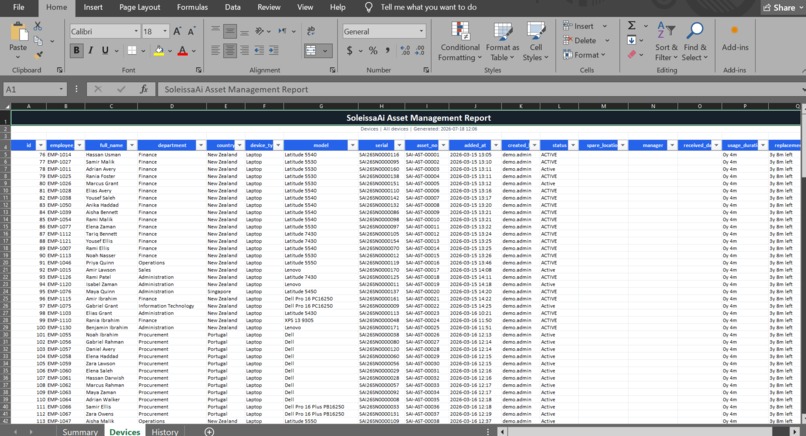806x436 pixels.
Task: Open the model column filter dropdown
Action: point(352,146)
